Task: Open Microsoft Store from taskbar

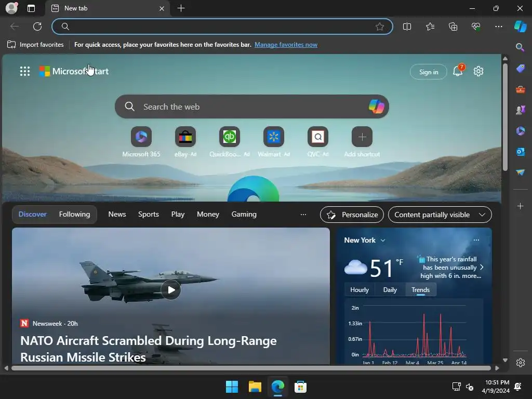Action: click(x=300, y=387)
